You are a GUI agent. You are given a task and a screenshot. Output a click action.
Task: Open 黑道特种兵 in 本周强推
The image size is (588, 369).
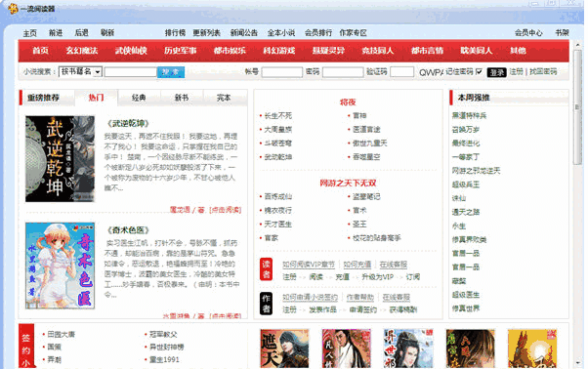point(469,116)
